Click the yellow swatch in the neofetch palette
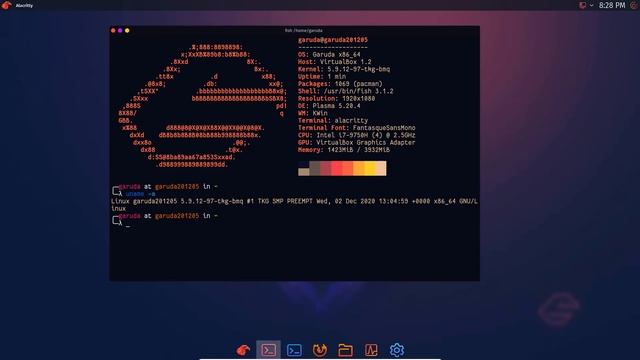 pyautogui.click(x=370, y=168)
